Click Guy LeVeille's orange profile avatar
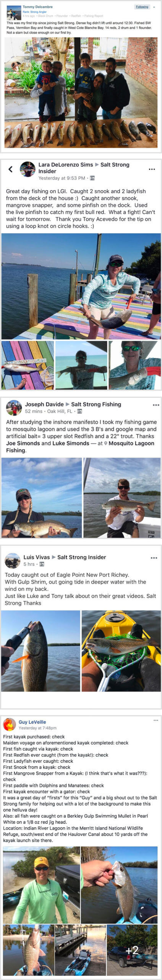The image size is (162, 980). click(9, 724)
